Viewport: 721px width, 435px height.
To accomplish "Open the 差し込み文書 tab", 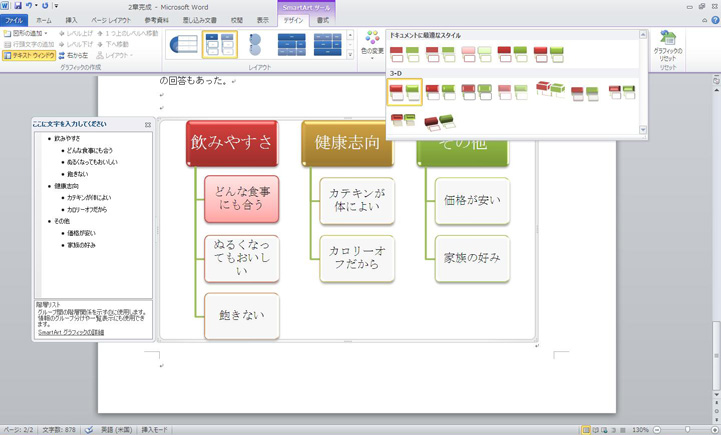I will point(200,20).
